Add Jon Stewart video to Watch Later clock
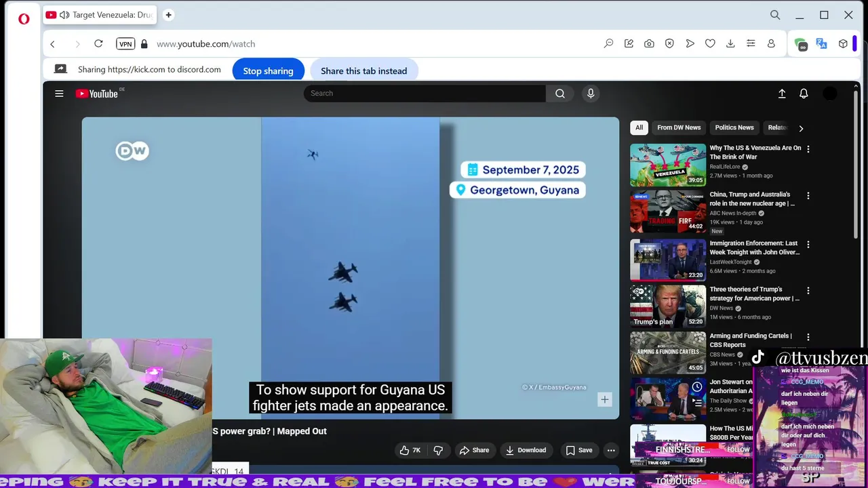Viewport: 868px width, 488px height. pos(697,387)
